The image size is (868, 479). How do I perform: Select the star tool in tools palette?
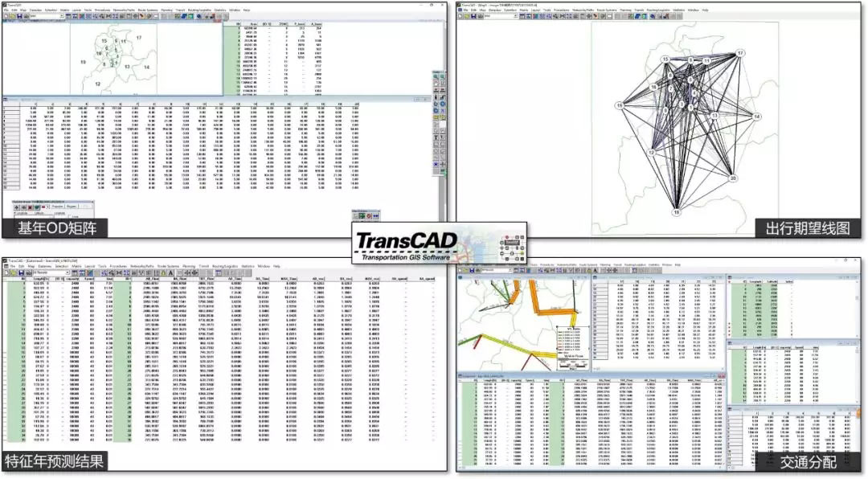pyautogui.click(x=436, y=165)
